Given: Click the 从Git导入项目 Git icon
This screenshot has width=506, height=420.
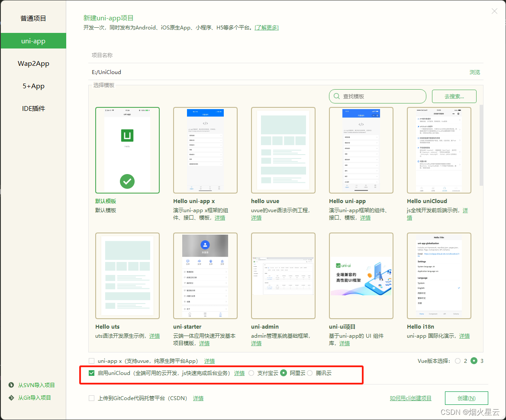Looking at the screenshot, I should (11, 398).
